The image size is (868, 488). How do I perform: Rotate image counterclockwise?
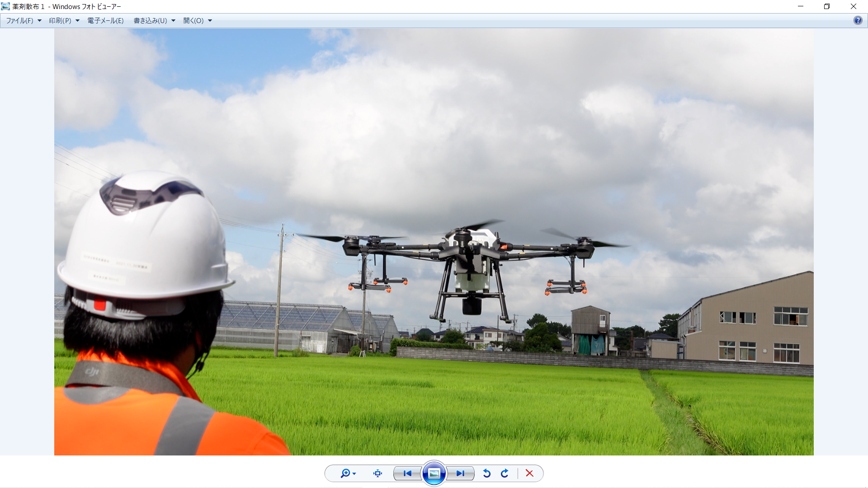[487, 473]
